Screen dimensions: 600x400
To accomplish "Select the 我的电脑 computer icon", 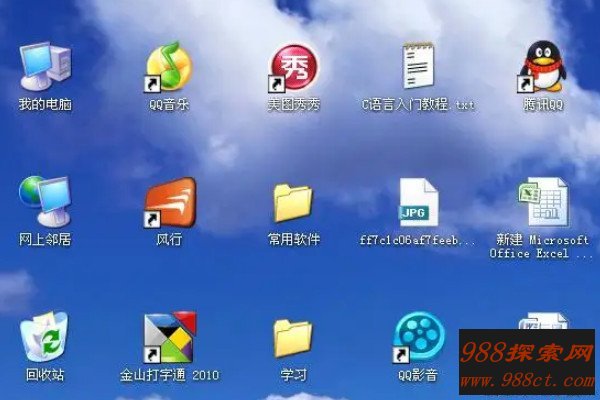I will point(44,67).
